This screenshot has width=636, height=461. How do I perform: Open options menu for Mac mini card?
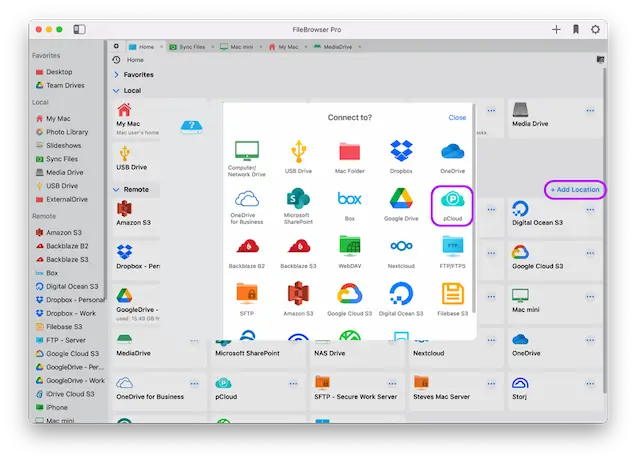[590, 296]
